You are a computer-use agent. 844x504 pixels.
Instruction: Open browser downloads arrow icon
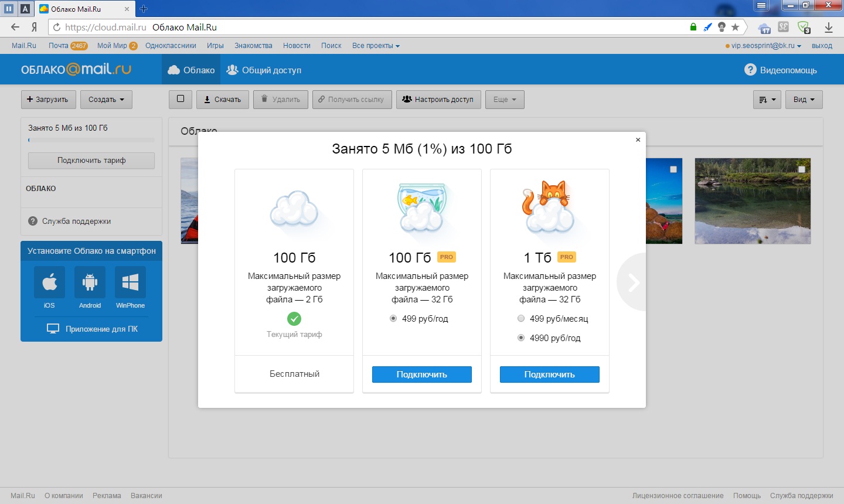(x=829, y=27)
